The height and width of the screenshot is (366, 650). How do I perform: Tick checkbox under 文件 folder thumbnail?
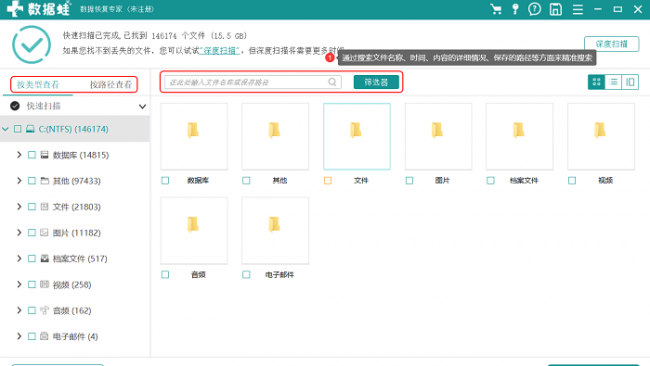pos(328,180)
